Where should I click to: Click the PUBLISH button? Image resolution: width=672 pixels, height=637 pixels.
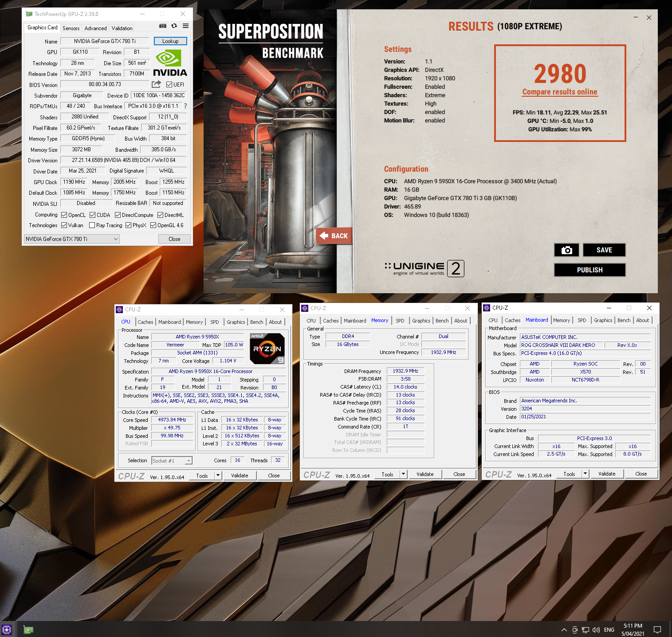(590, 270)
